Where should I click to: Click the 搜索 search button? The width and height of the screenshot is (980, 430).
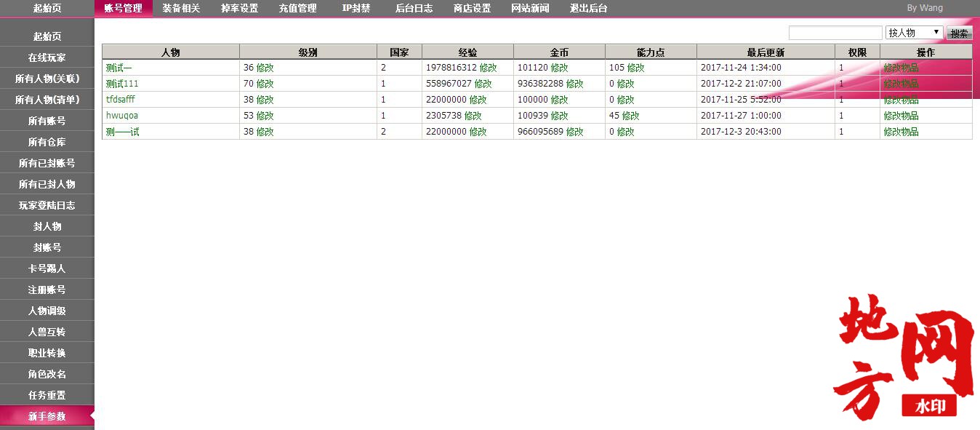959,33
